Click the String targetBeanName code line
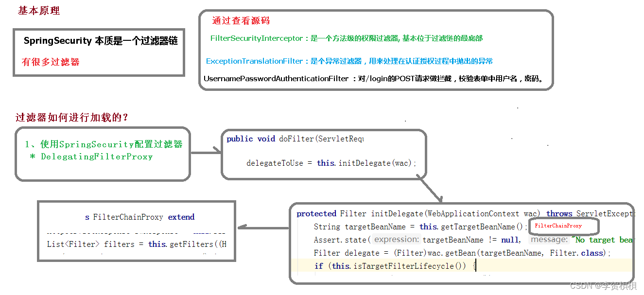 (420, 227)
